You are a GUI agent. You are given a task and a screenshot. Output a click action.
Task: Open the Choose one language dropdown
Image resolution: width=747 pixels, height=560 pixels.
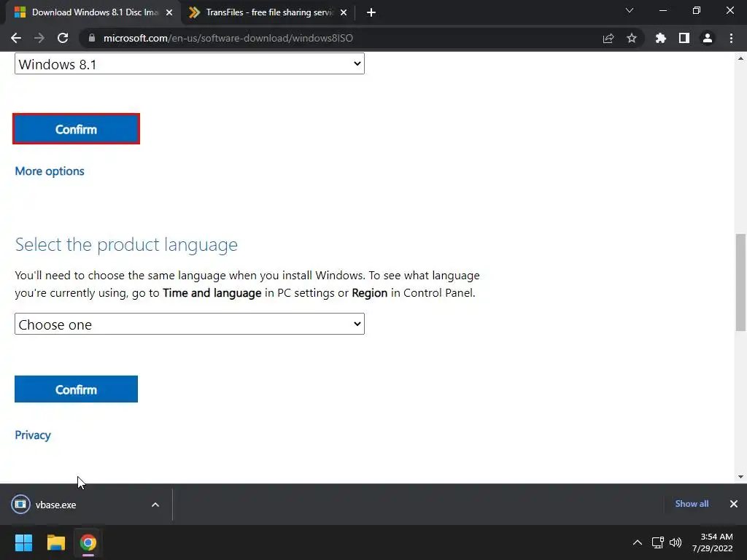190,324
